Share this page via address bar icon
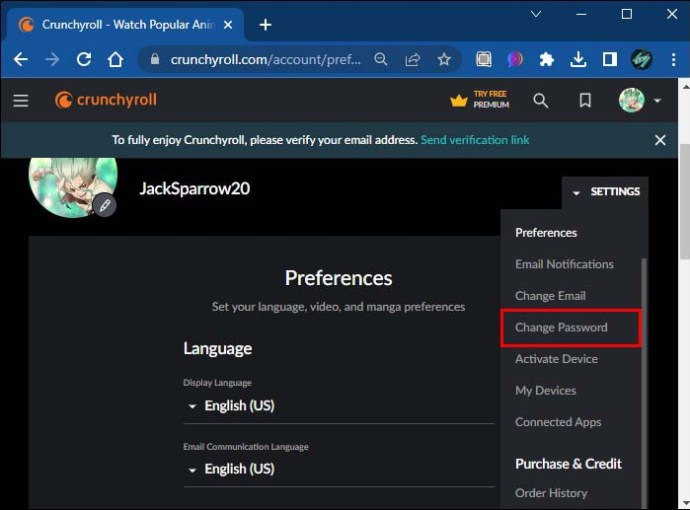The height and width of the screenshot is (510, 690). coord(412,59)
